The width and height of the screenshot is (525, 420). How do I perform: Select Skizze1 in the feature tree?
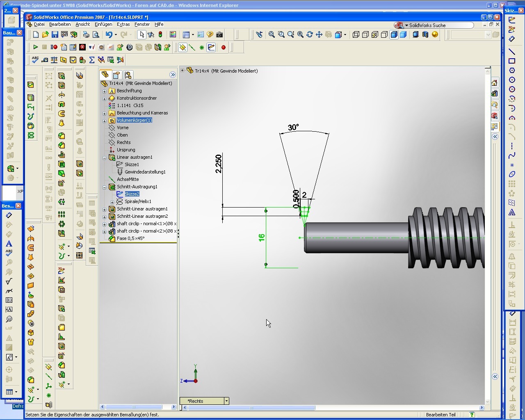point(132,164)
